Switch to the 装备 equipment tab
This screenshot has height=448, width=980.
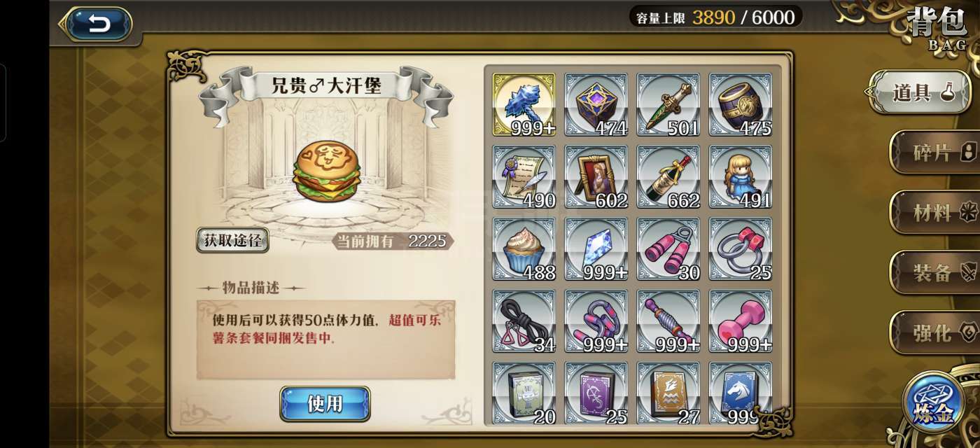tap(934, 272)
